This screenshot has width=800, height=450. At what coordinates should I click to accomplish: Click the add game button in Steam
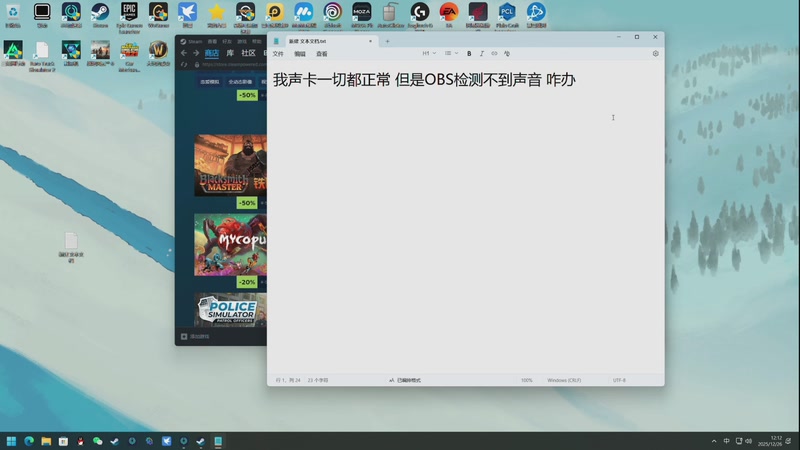195,336
